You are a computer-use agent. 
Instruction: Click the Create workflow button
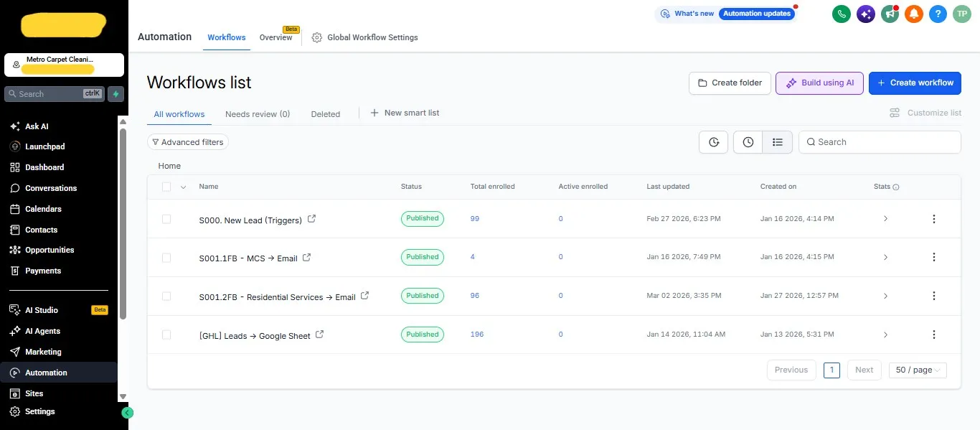pos(915,83)
